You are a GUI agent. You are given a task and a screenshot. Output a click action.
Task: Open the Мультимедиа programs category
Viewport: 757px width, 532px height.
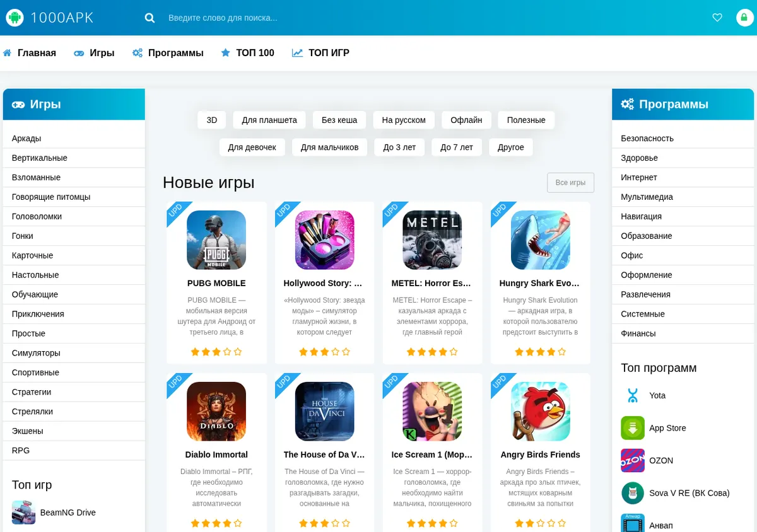683,197
